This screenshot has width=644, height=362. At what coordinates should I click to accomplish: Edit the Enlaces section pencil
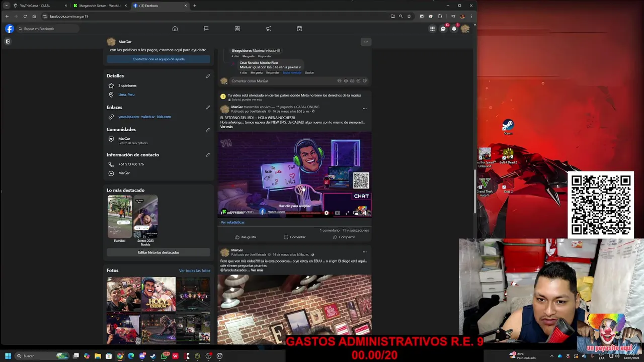pos(208,107)
